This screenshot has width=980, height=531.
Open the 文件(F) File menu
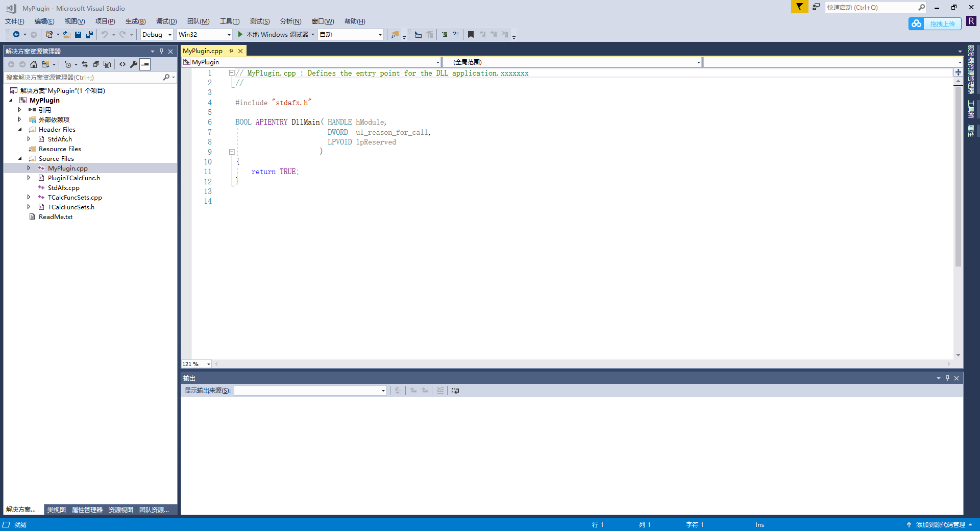(x=15, y=21)
